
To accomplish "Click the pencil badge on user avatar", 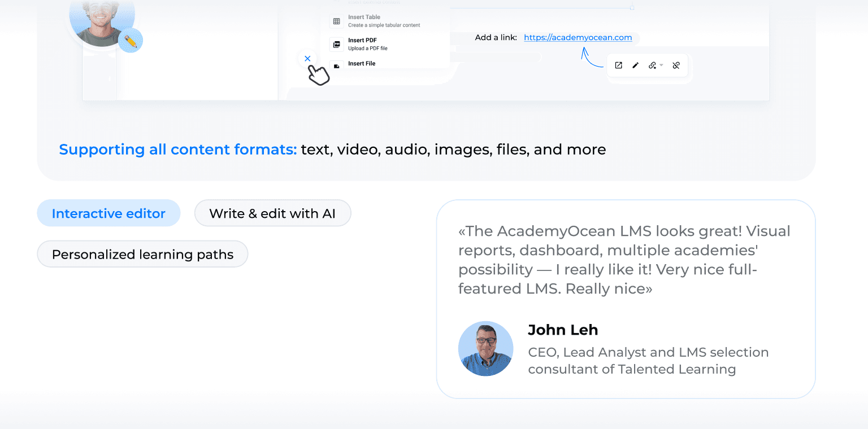I will pos(131,41).
